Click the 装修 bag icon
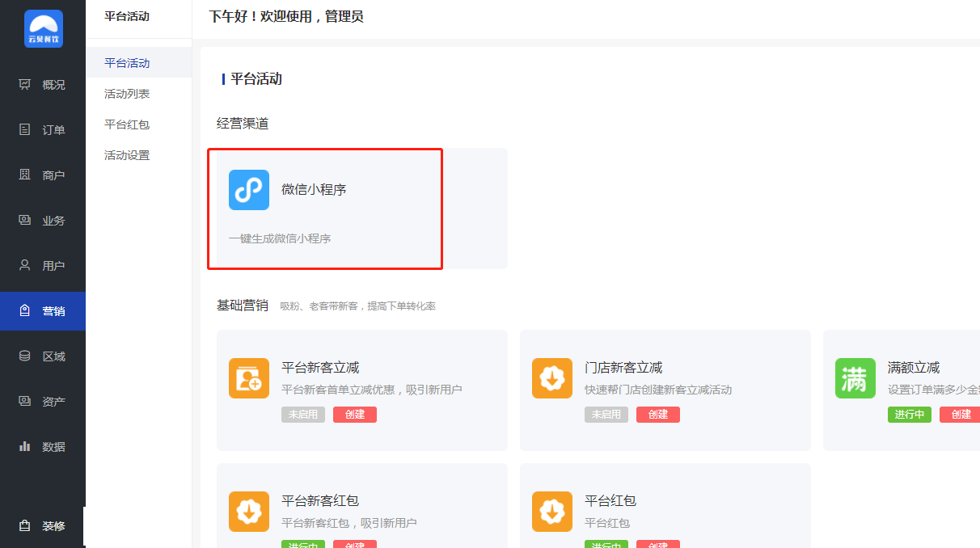This screenshot has height=548, width=980. point(25,525)
